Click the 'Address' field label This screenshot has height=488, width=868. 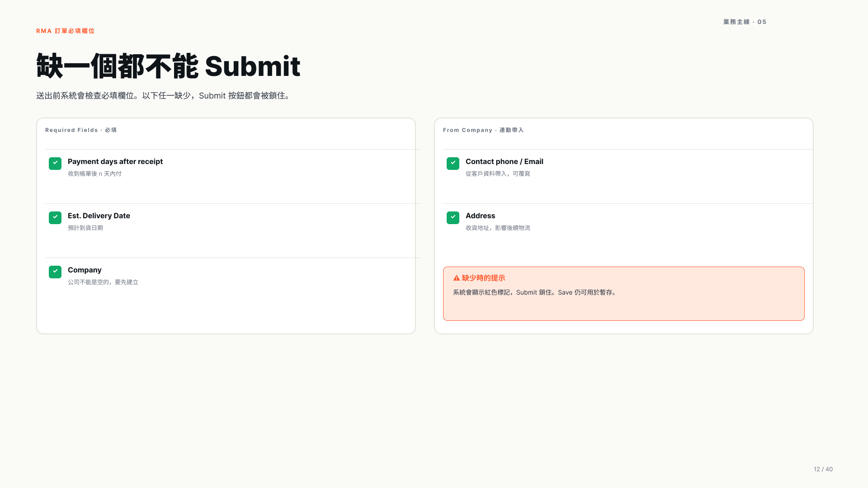[480, 216]
